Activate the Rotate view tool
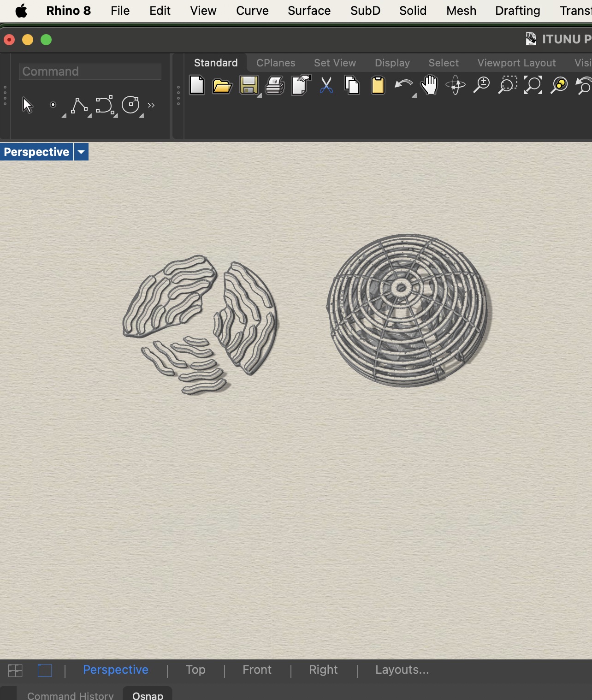This screenshot has width=592, height=700. (x=456, y=85)
